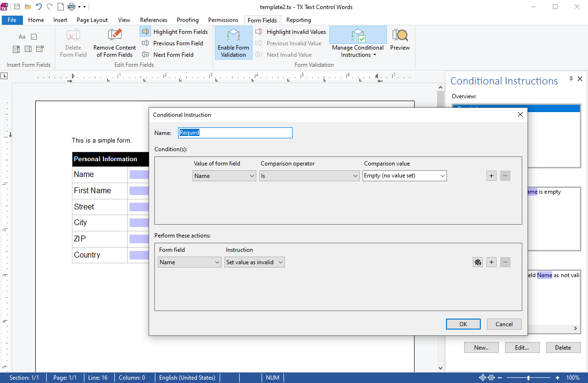Viewport: 588px width, 383px height.
Task: Click the Name text input field
Action: pos(235,133)
